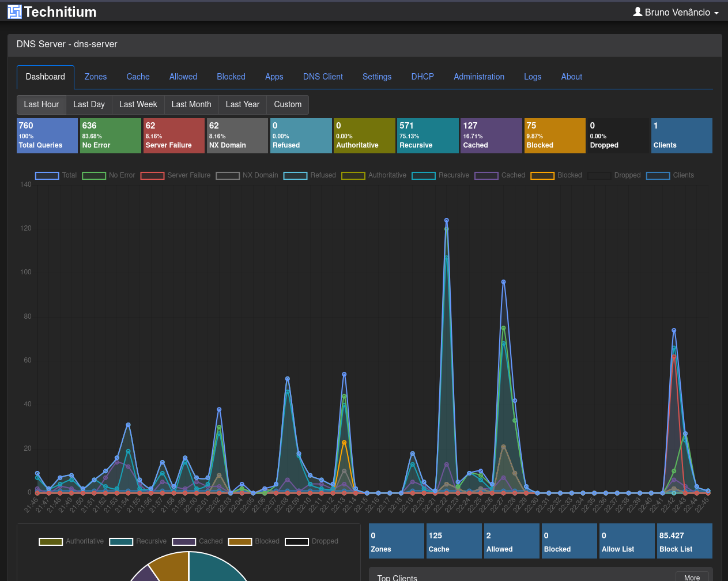Click the Allow List tile
Screen dimensions: 728x581
point(627,541)
